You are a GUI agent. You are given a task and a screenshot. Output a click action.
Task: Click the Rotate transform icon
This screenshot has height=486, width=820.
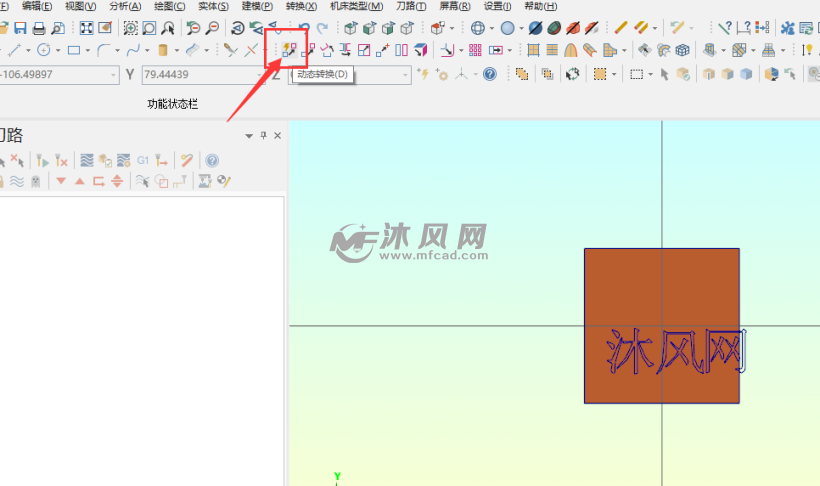point(327,50)
